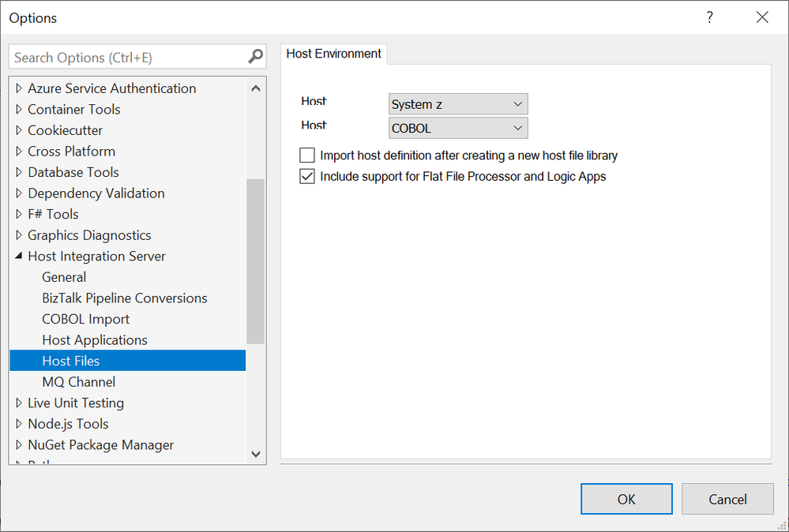Expand the Database Tools node
Screen dimensions: 789x532
[x=19, y=173]
